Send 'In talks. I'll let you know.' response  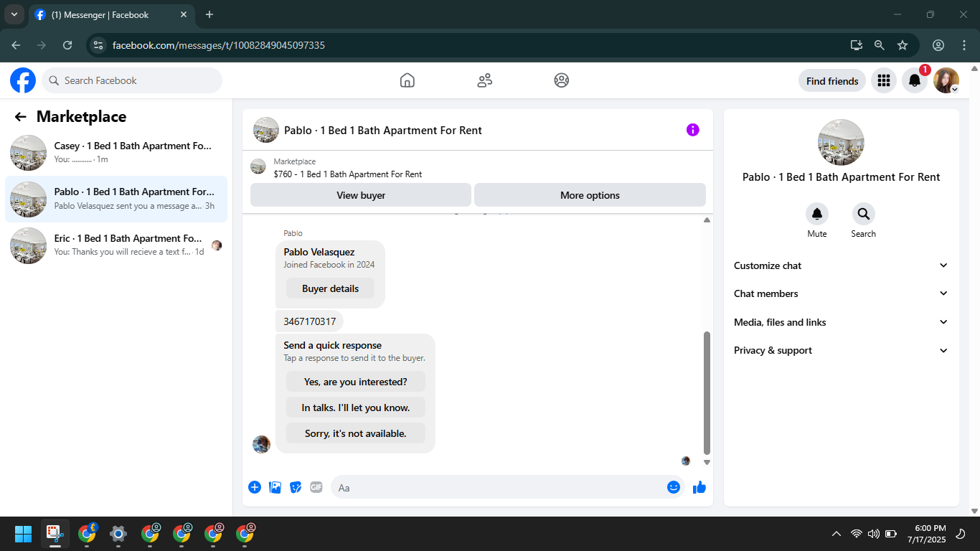pos(356,408)
